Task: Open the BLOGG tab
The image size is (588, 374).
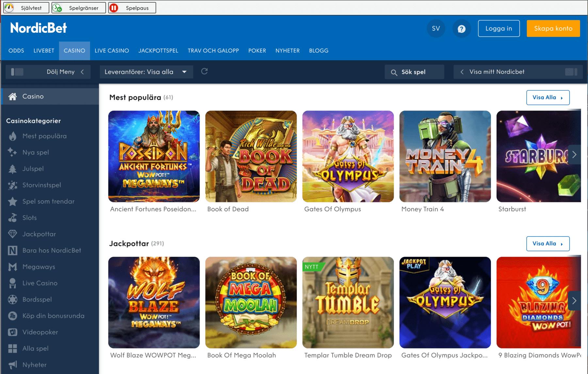Action: pyautogui.click(x=319, y=51)
